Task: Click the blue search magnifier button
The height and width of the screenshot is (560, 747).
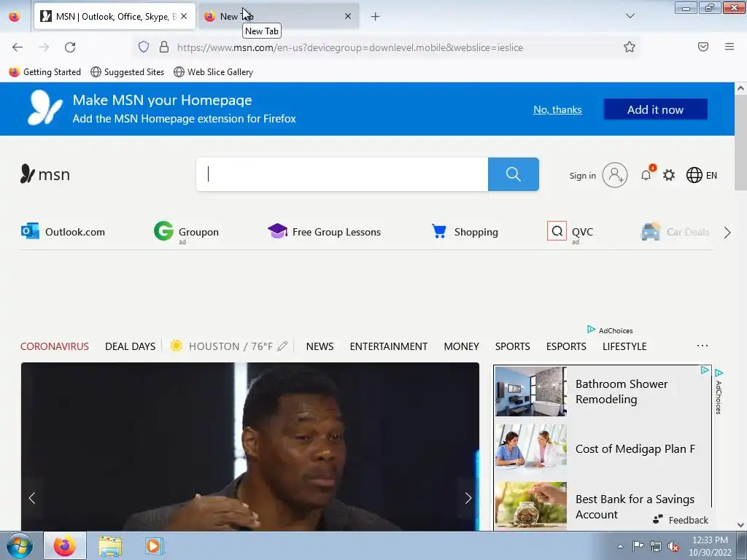Action: (513, 174)
